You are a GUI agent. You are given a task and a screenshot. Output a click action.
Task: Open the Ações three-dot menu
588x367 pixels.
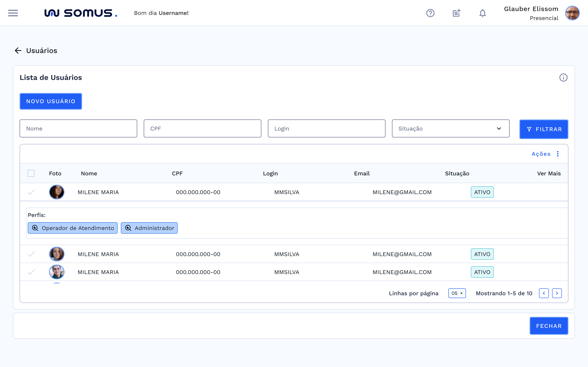(558, 154)
